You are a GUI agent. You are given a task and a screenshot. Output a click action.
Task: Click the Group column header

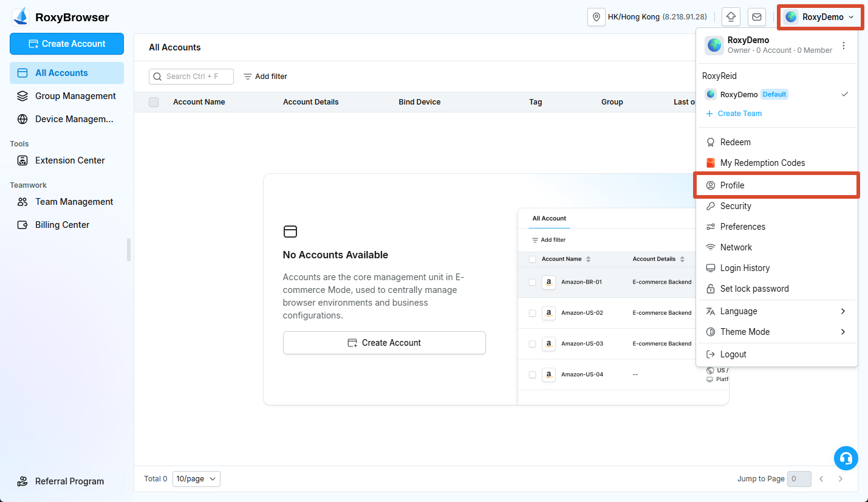point(612,102)
